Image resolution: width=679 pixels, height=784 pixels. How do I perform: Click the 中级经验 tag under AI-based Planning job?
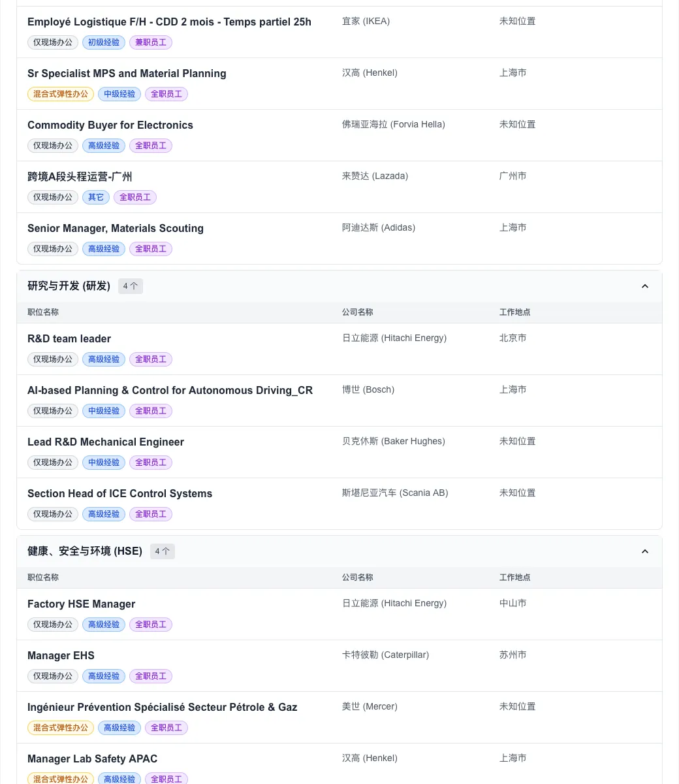click(x=104, y=411)
